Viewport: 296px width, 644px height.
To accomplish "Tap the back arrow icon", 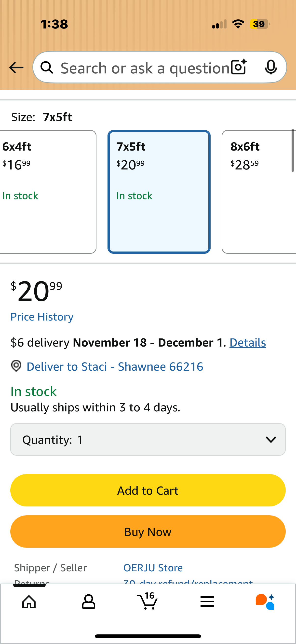I will (16, 68).
